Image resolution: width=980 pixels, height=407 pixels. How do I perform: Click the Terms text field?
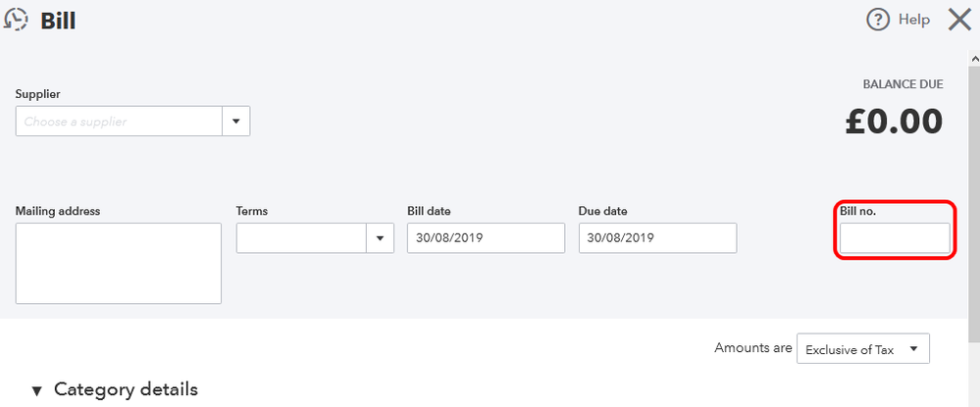click(x=301, y=238)
